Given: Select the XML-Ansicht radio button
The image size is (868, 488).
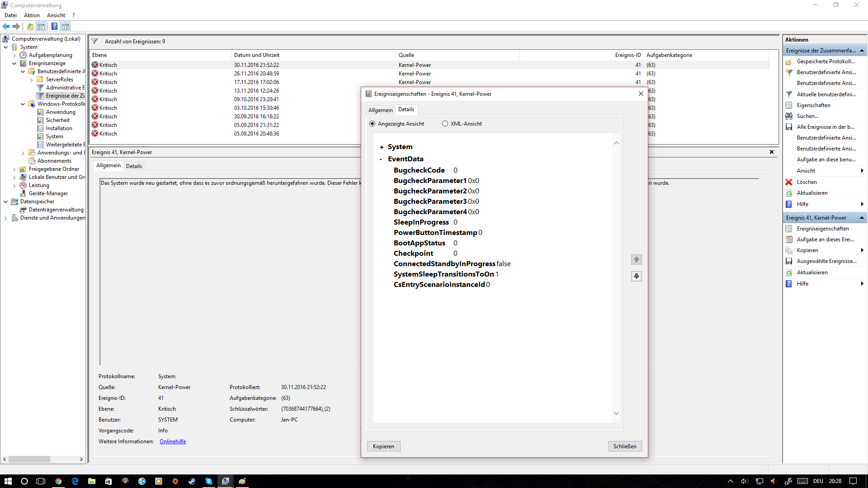Looking at the screenshot, I should pyautogui.click(x=445, y=124).
